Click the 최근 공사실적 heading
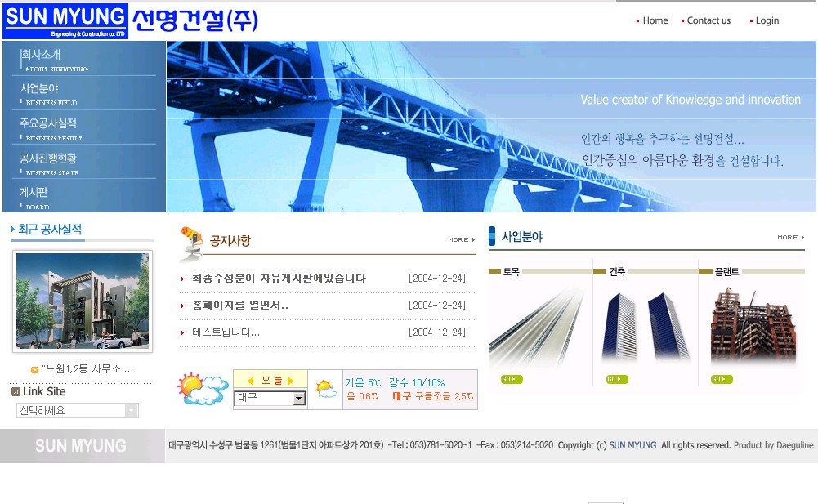This screenshot has width=818, height=504. click(x=50, y=230)
